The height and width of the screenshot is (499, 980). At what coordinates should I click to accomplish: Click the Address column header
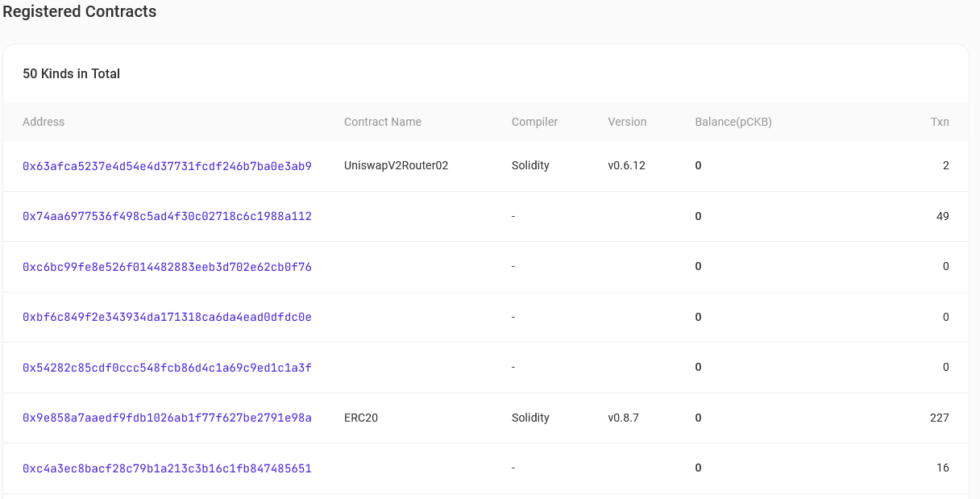(44, 122)
